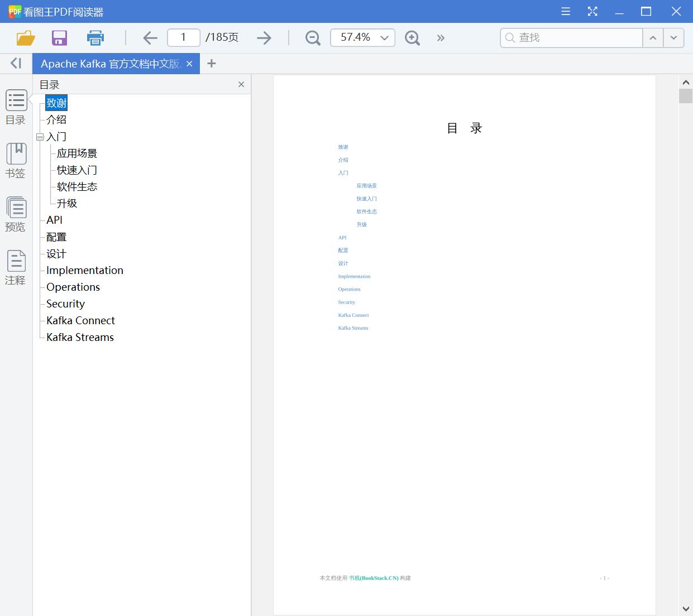Viewport: 693px width, 616px height.
Task: Select 升级 in the outline tree
Action: click(67, 203)
